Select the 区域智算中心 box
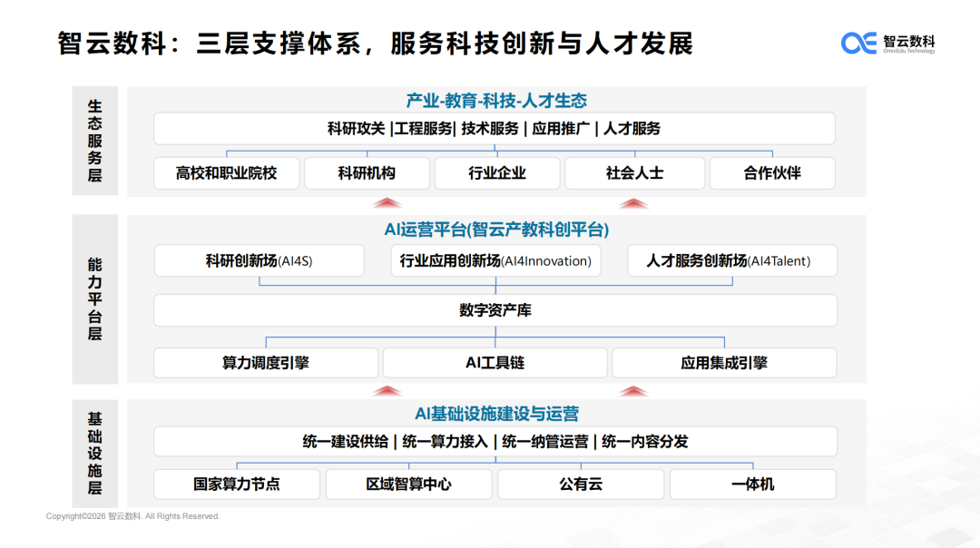Viewport: 980px width, 548px height. point(408,484)
